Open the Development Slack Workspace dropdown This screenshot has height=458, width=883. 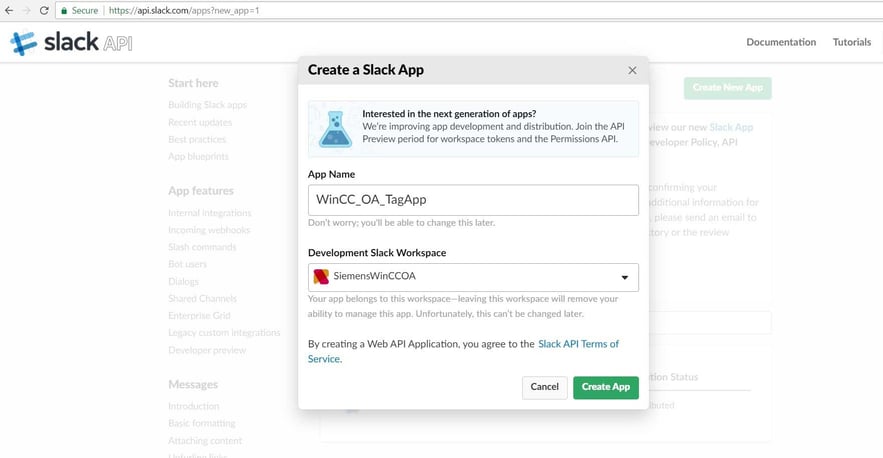473,277
